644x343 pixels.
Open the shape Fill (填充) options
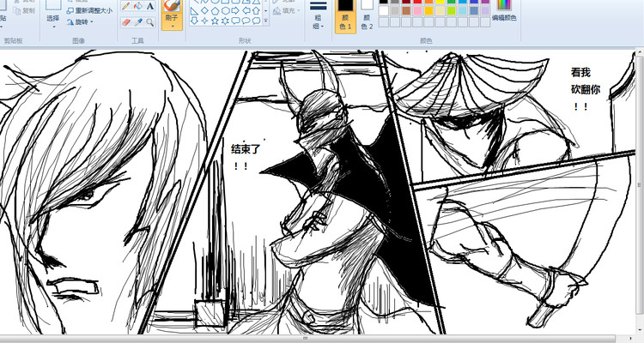coord(289,11)
